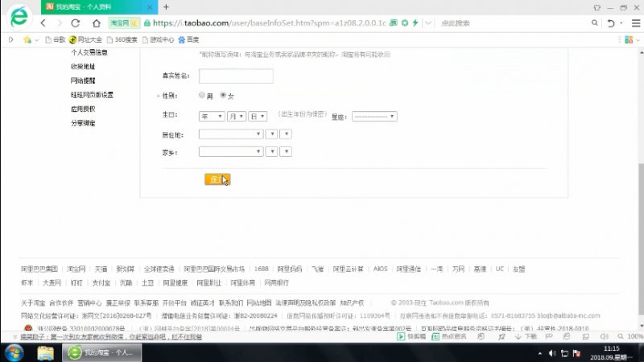This screenshot has height=362, width=644.
Task: Open the 谷歌 bookmark
Action: point(56,39)
